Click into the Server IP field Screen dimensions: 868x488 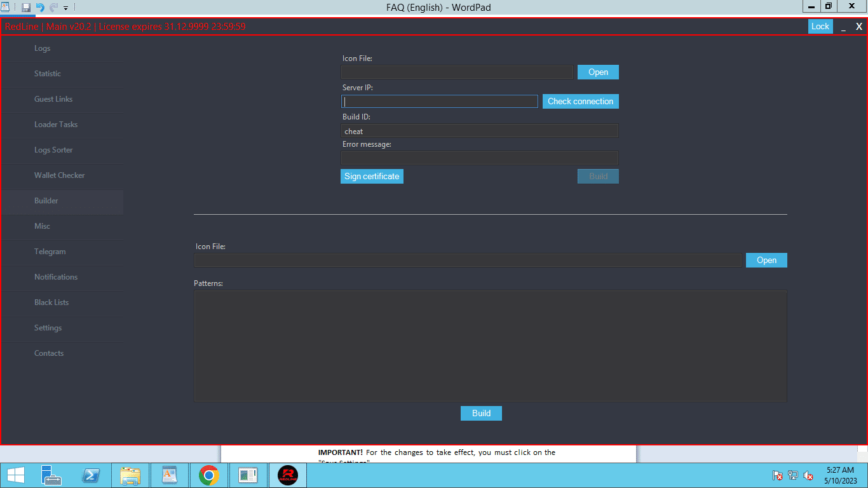(440, 102)
